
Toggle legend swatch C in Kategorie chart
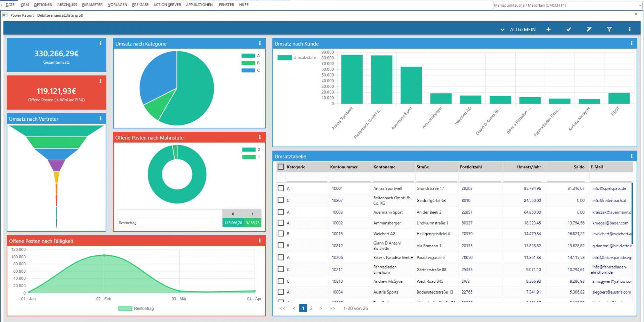click(248, 70)
